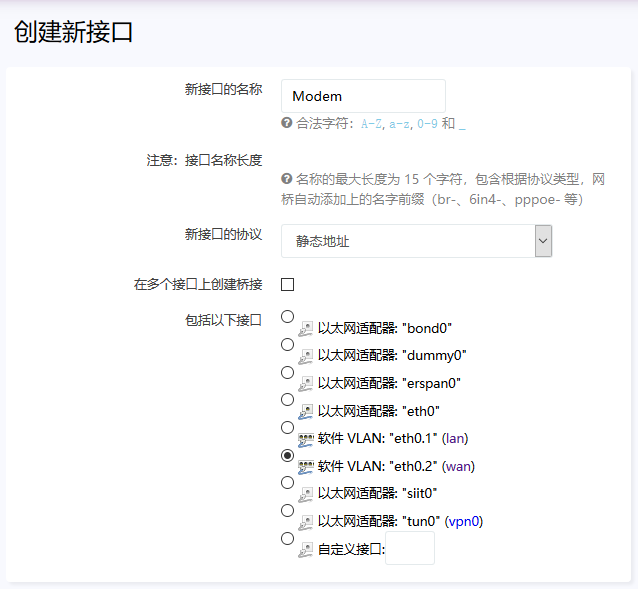The image size is (638, 589).
Task: Select the bond0 radio button
Action: pos(287,316)
